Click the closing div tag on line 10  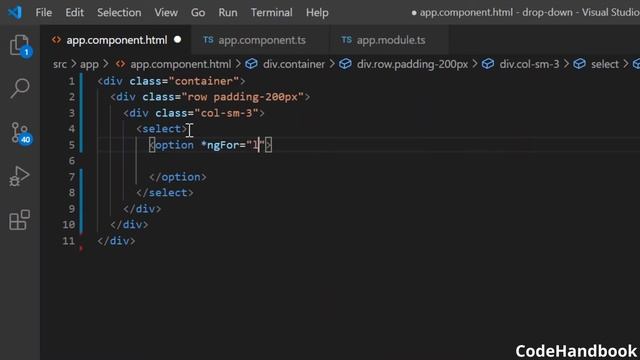[x=129, y=224]
